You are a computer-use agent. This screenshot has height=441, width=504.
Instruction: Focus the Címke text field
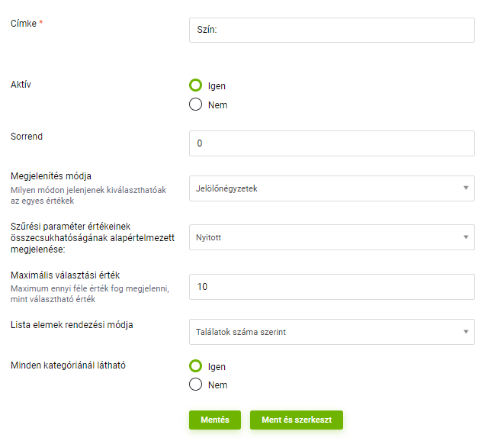[x=332, y=30]
